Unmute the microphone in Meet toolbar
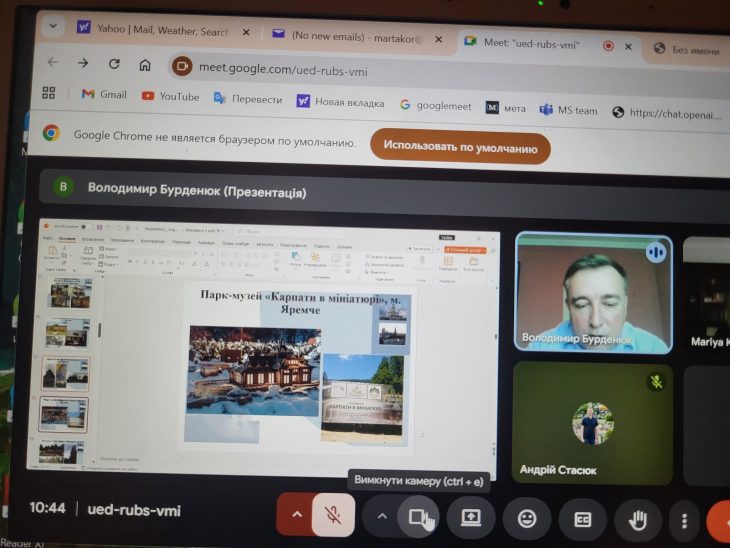This screenshot has width=730, height=548. (x=331, y=516)
